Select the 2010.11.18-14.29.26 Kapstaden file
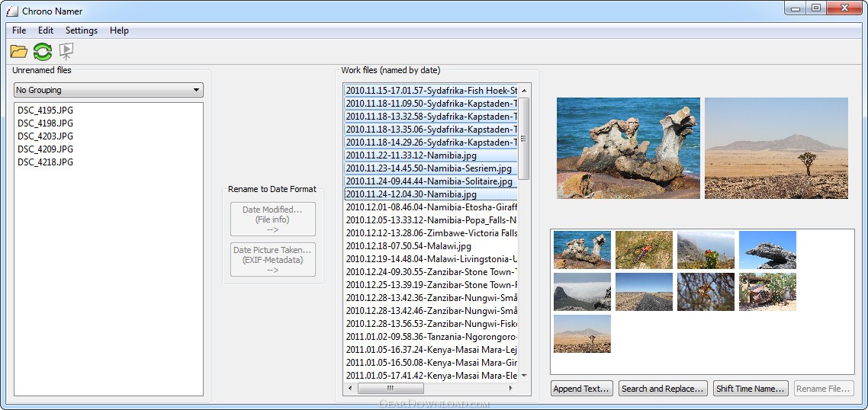The image size is (868, 410). [x=431, y=143]
